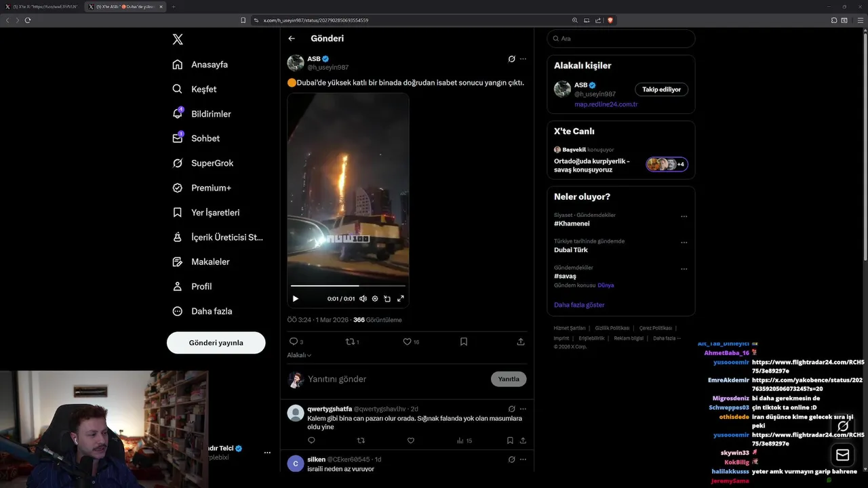Click the Yanıtla button
This screenshot has width=868, height=488.
tap(509, 379)
